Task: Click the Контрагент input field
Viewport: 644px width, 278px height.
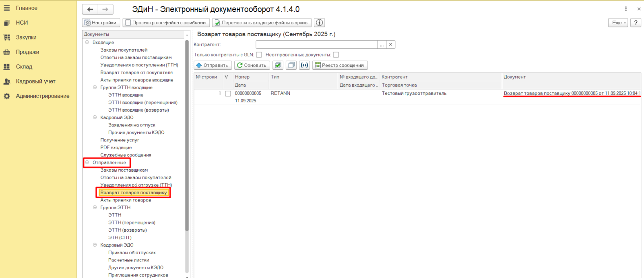Action: (x=316, y=45)
